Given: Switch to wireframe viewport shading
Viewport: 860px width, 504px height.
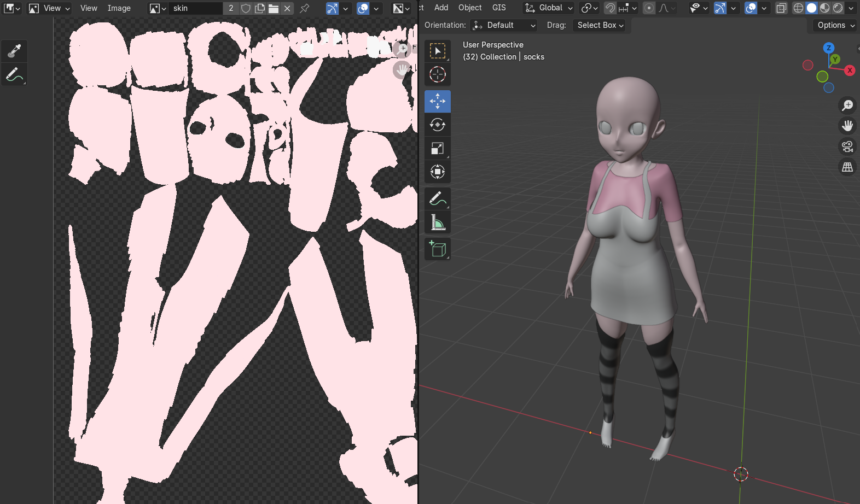Looking at the screenshot, I should pyautogui.click(x=798, y=8).
